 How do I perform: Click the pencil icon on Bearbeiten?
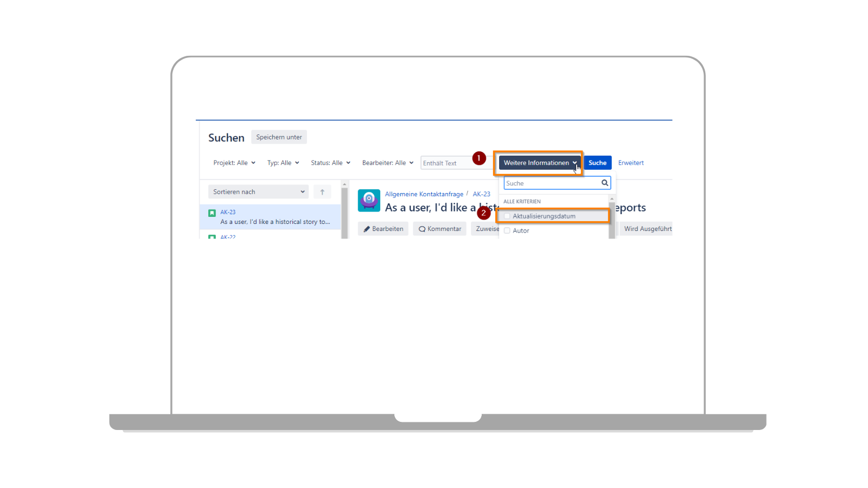coord(367,229)
